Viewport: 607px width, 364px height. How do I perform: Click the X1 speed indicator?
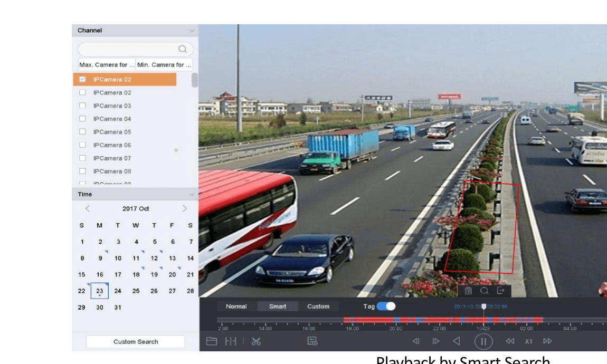click(528, 341)
